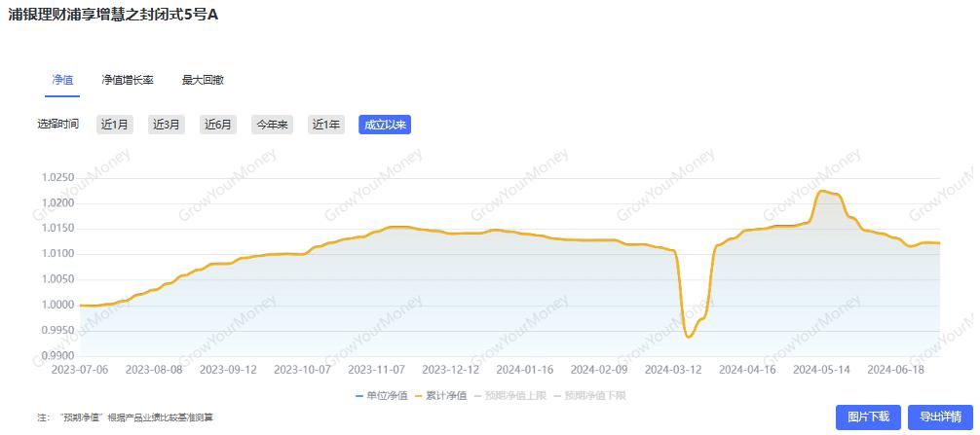The image size is (980, 435).
Task: Select the 今年来 time range
Action: (x=273, y=125)
